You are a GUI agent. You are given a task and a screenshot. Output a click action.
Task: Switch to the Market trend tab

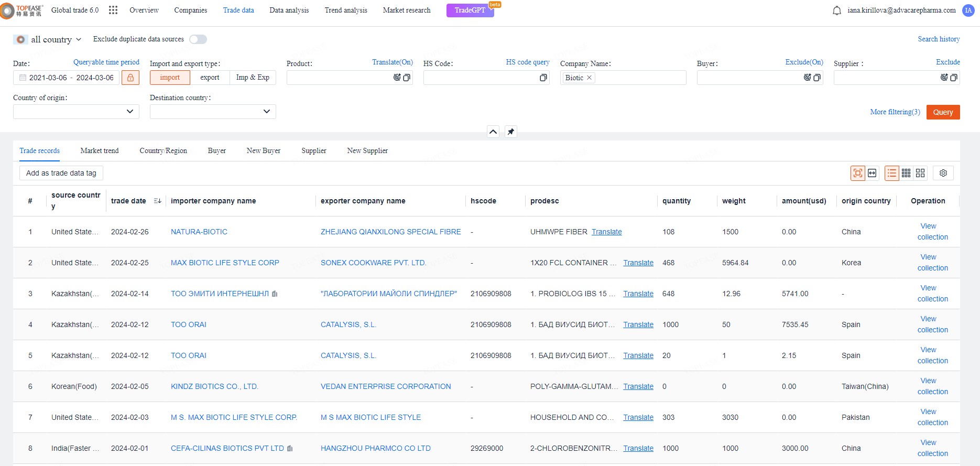100,150
